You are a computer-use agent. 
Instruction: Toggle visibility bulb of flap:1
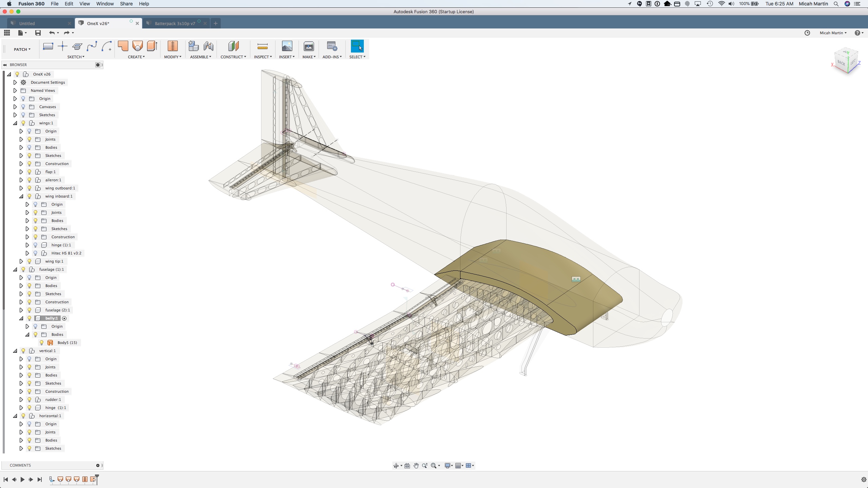pyautogui.click(x=29, y=172)
